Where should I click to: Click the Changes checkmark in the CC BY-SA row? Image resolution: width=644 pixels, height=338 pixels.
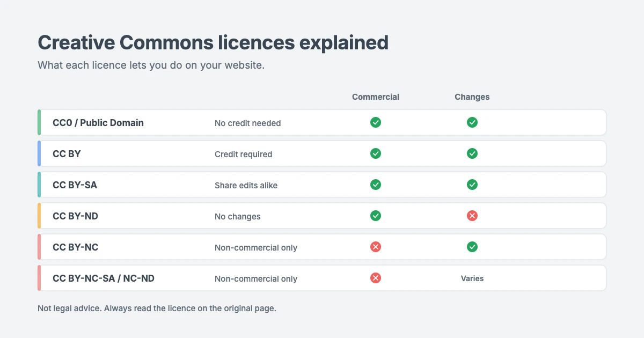(x=472, y=185)
